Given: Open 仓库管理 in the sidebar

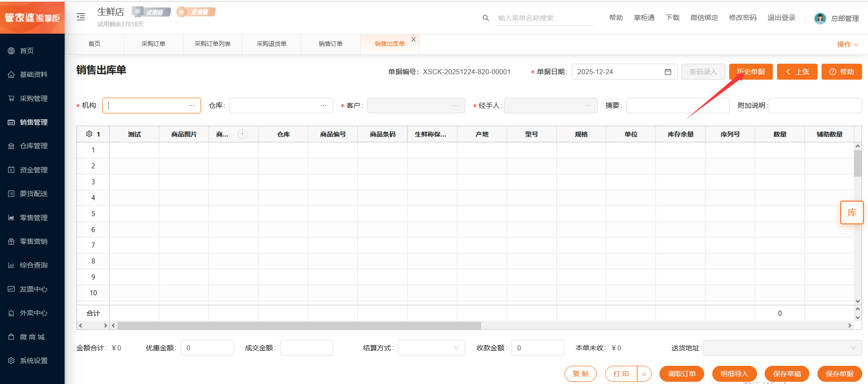Looking at the screenshot, I should pyautogui.click(x=34, y=146).
